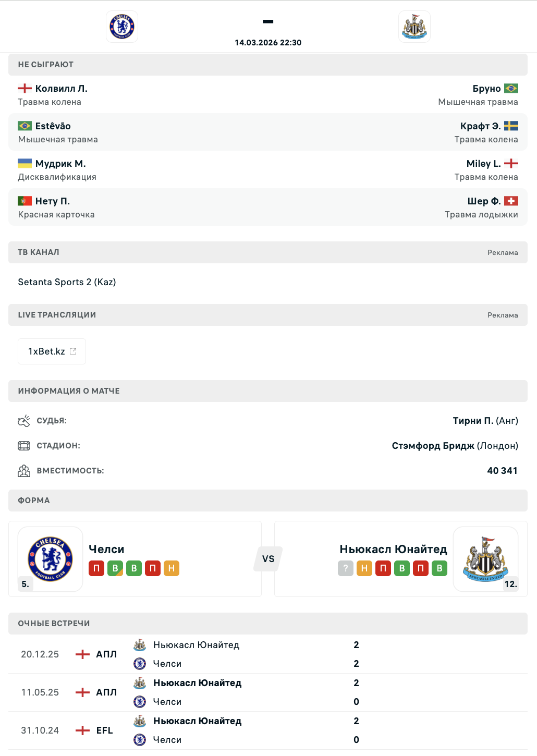Viewport: 537px width, 756px height.
Task: Open player Колвилл Л. profile
Action: pos(61,89)
